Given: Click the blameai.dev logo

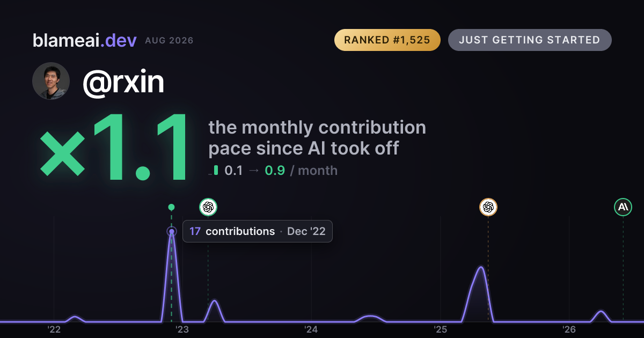Looking at the screenshot, I should 85,40.
